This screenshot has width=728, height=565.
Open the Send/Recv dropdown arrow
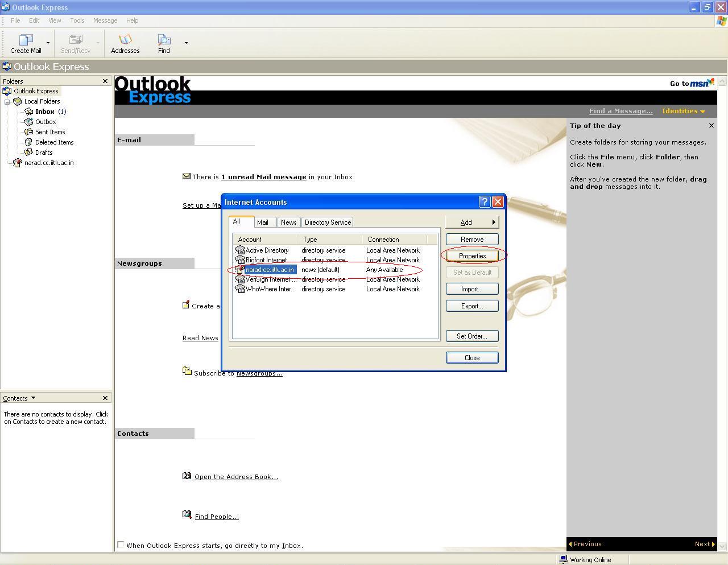pyautogui.click(x=98, y=43)
